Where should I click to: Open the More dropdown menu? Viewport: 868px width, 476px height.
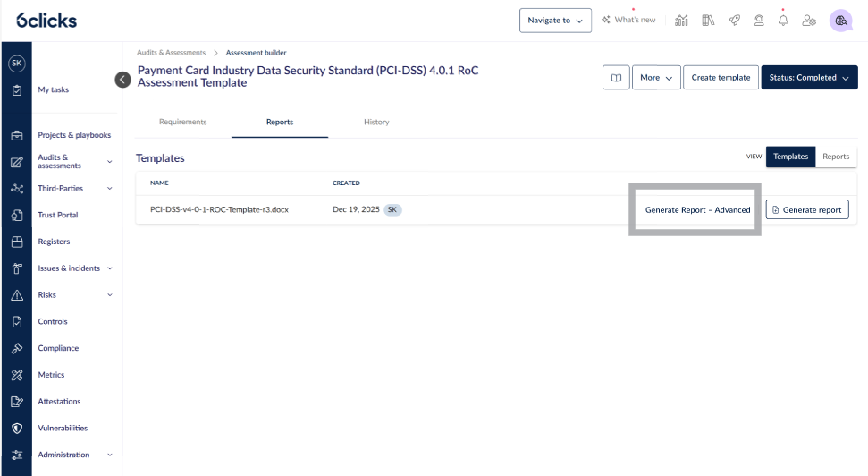(x=656, y=78)
